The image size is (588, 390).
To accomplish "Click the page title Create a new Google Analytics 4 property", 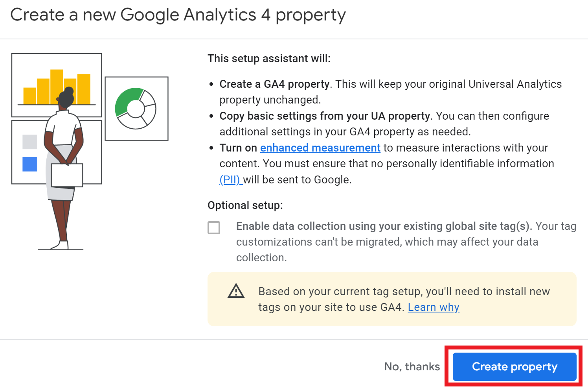I will [x=178, y=15].
